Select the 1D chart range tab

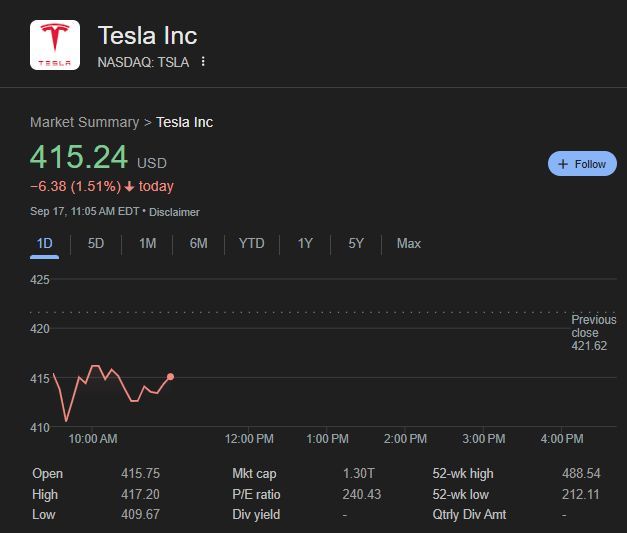44,243
